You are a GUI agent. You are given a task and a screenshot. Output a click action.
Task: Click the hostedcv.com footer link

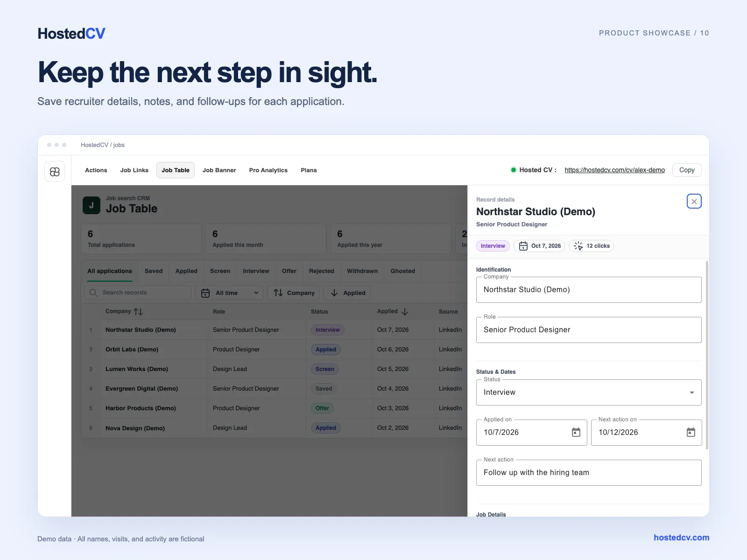click(681, 538)
